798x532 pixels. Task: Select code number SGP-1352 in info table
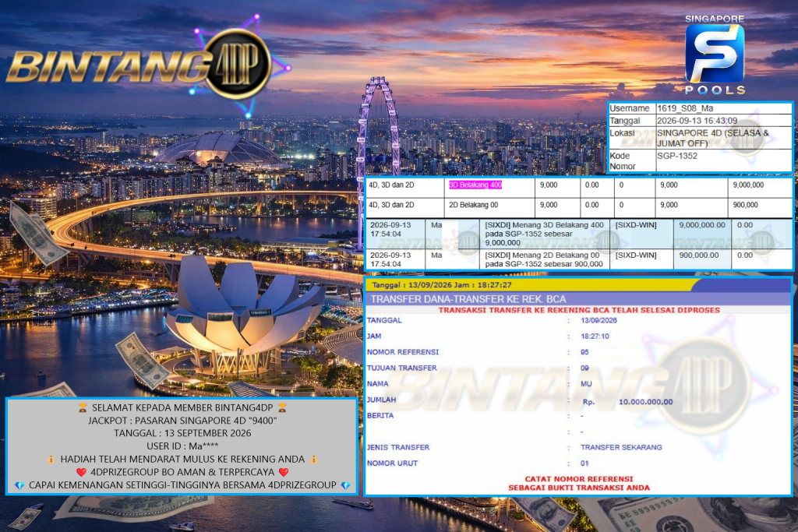pyautogui.click(x=677, y=156)
